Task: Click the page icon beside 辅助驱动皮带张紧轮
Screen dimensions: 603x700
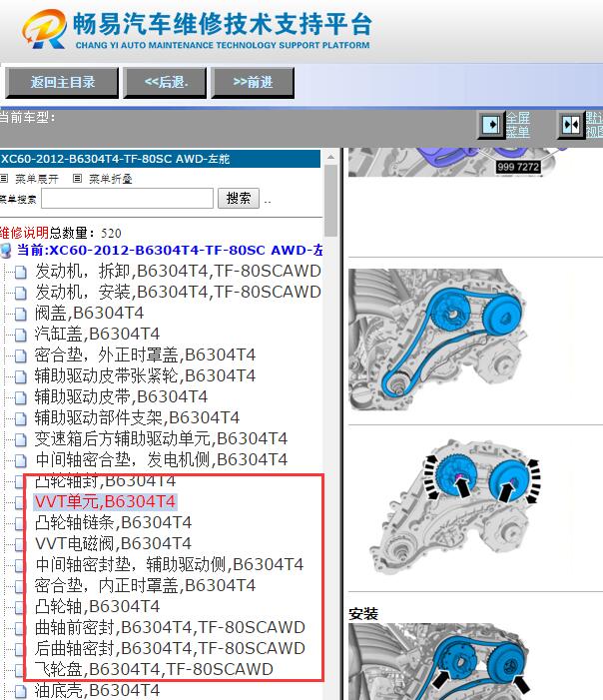Action: click(x=21, y=376)
